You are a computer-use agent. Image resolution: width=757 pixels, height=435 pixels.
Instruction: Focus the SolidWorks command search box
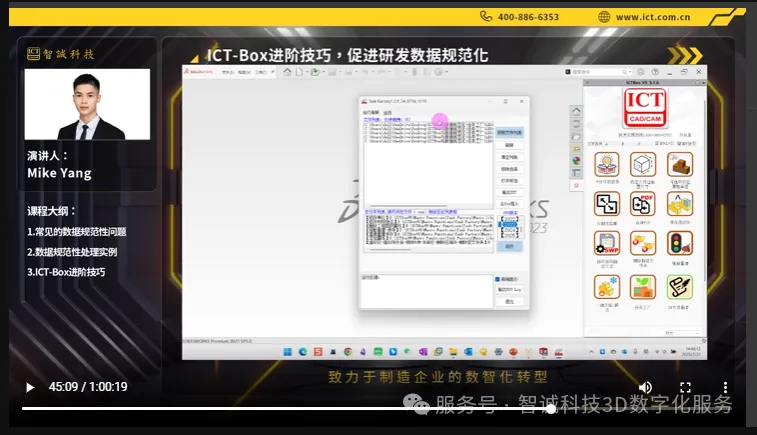599,72
